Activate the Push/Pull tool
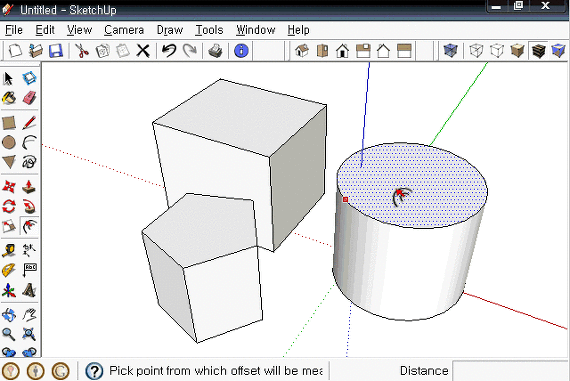Viewport: 570px width, 381px height. pos(29,187)
